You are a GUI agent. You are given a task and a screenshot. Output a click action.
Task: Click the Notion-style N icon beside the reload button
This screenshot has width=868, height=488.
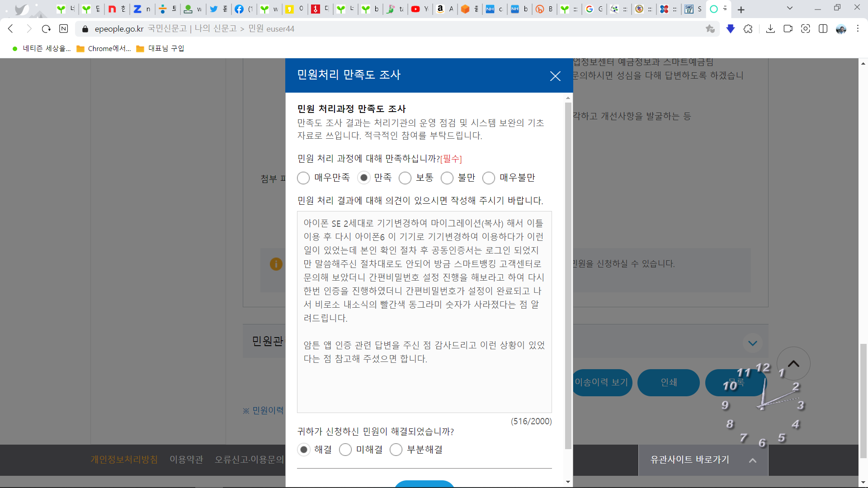click(x=64, y=29)
